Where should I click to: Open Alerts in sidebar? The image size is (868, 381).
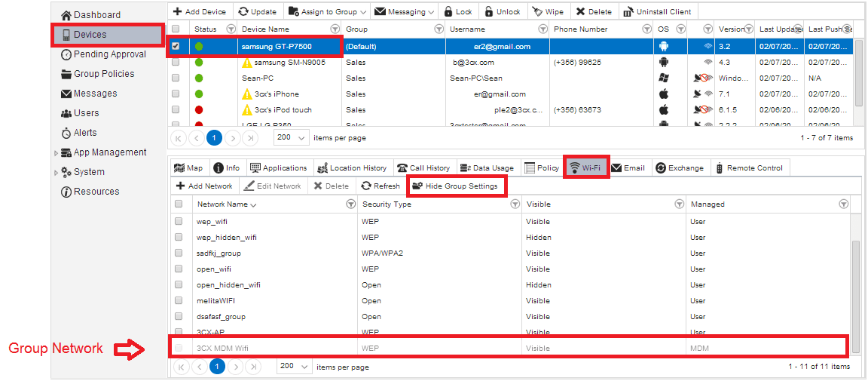pos(78,133)
